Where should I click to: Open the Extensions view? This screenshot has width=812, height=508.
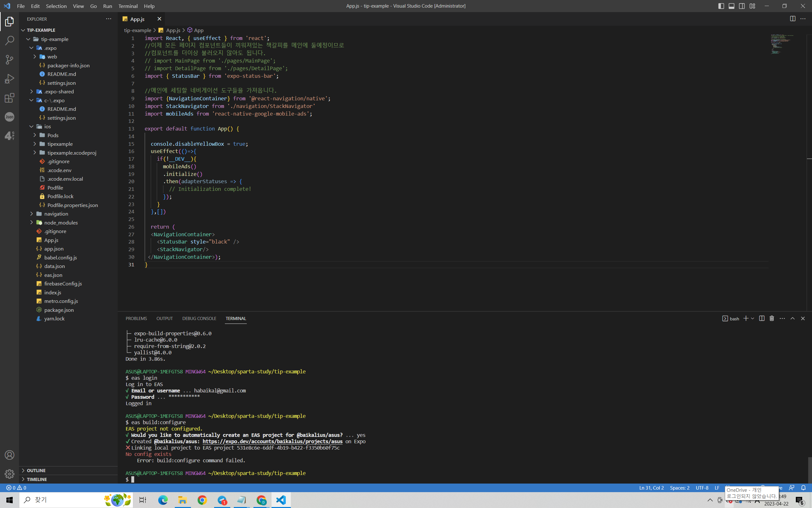click(10, 98)
